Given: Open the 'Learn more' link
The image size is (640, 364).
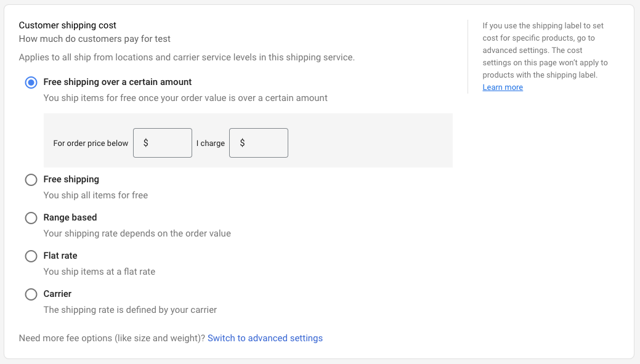Looking at the screenshot, I should pyautogui.click(x=503, y=87).
